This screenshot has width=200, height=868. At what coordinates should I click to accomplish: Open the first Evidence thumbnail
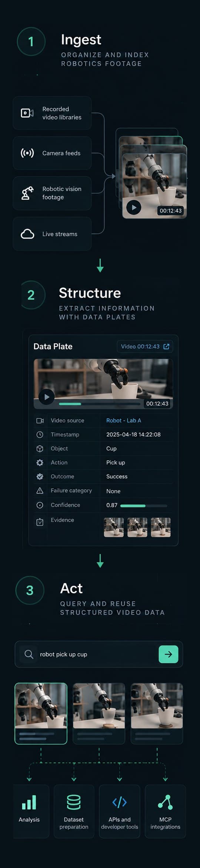(114, 527)
